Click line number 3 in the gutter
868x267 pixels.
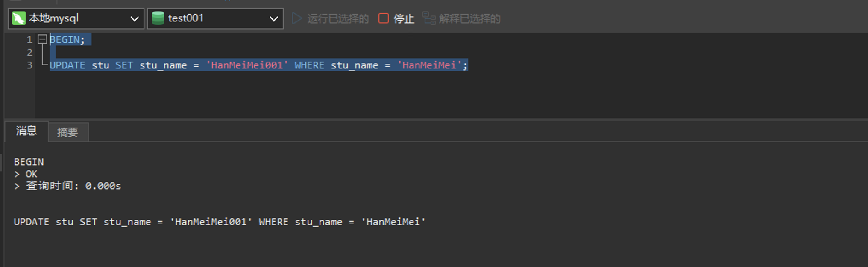(29, 65)
